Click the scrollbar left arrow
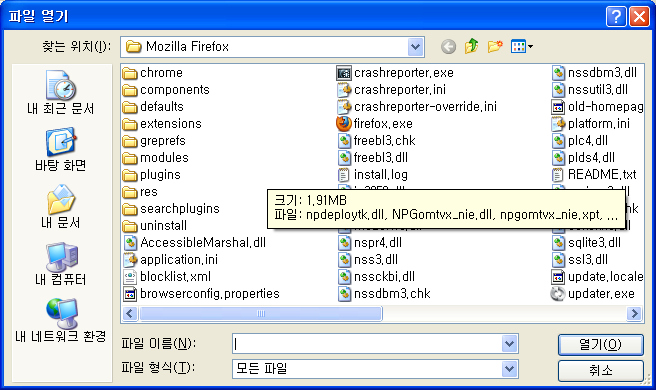 (130, 313)
